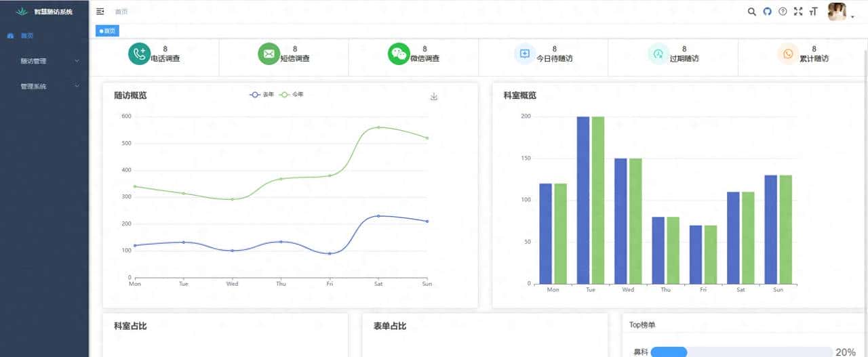Click the 今日待随访 message icon
This screenshot has width=868, height=357.
coord(525,54)
